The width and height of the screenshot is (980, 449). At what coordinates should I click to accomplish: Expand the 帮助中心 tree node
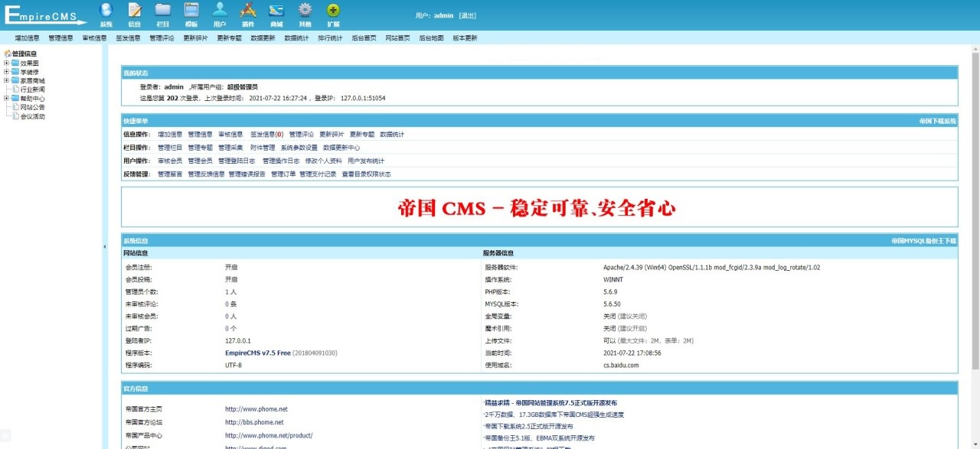[7, 99]
